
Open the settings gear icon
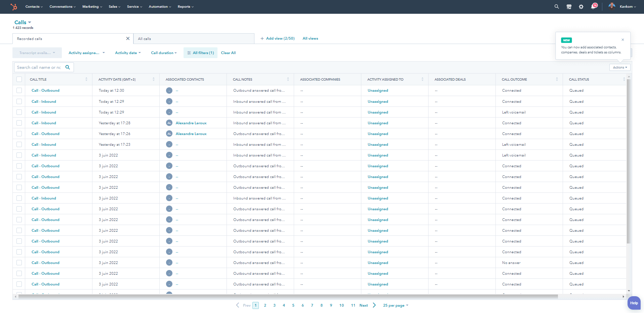581,7
